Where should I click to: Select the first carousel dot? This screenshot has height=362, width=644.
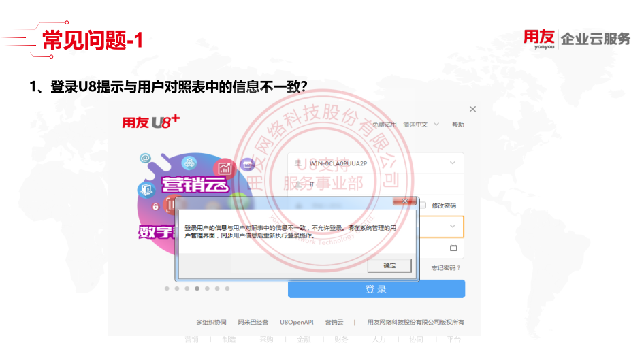click(167, 289)
